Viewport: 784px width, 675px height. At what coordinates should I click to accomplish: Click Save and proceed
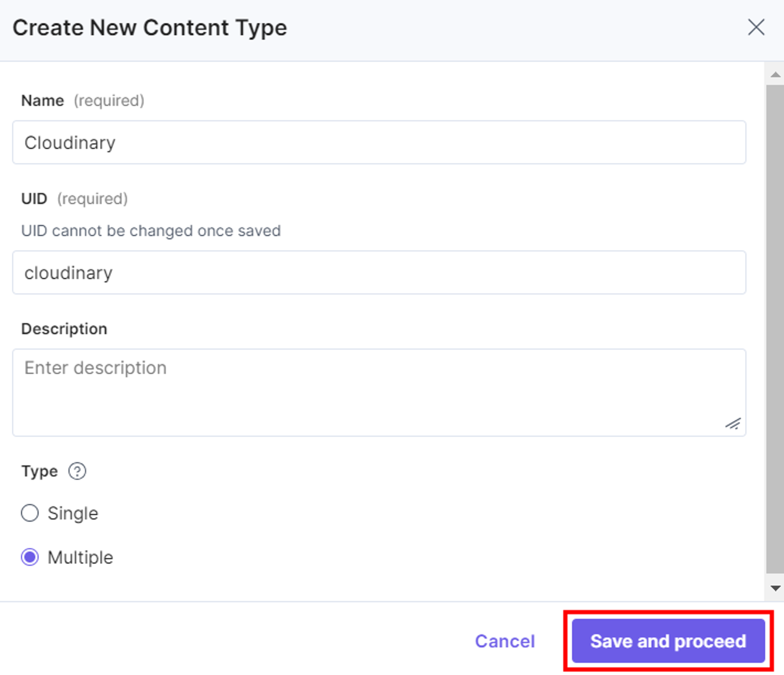(668, 641)
